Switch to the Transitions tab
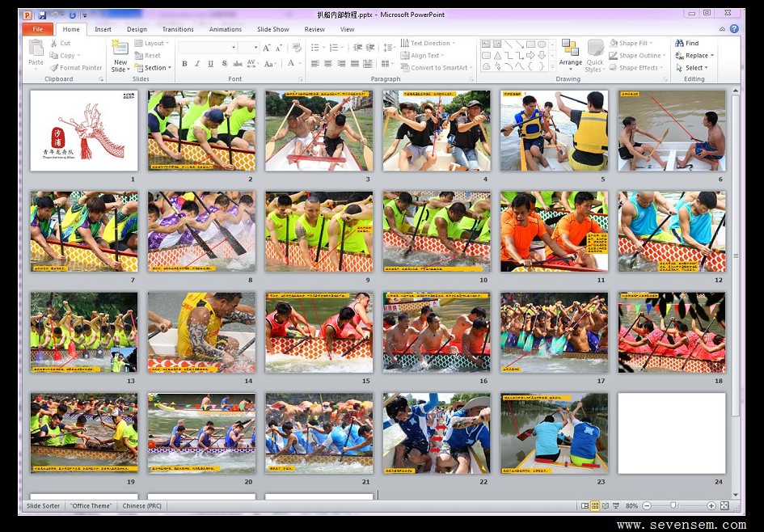 point(178,29)
